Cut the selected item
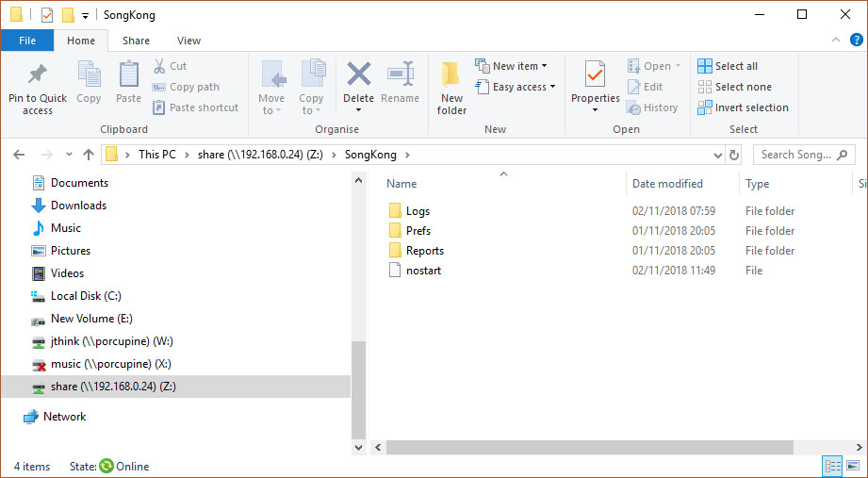 [x=171, y=66]
